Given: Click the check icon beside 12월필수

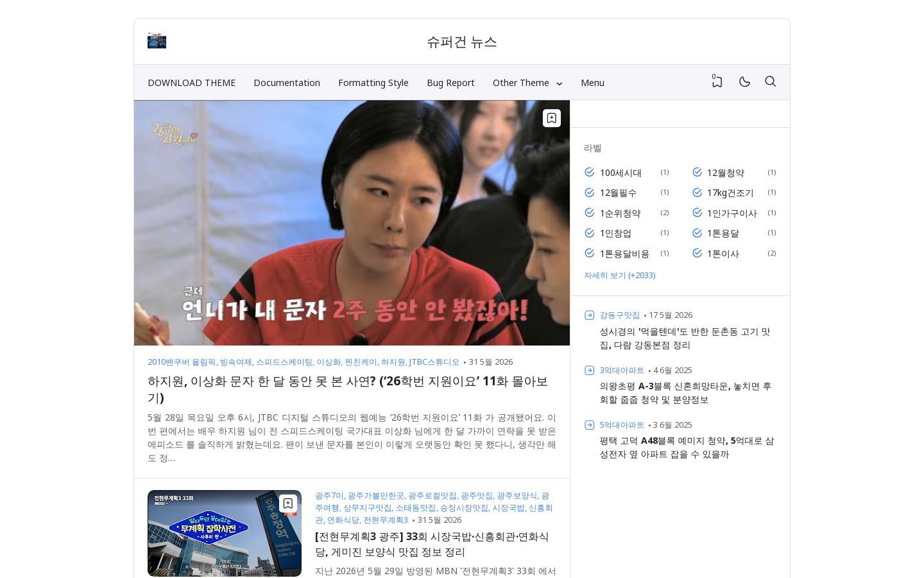Looking at the screenshot, I should click(x=589, y=193).
